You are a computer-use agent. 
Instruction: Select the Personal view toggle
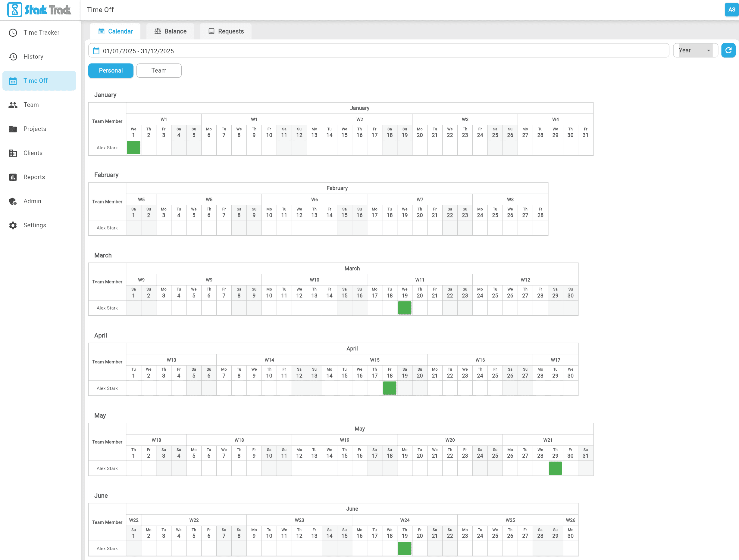(x=111, y=70)
